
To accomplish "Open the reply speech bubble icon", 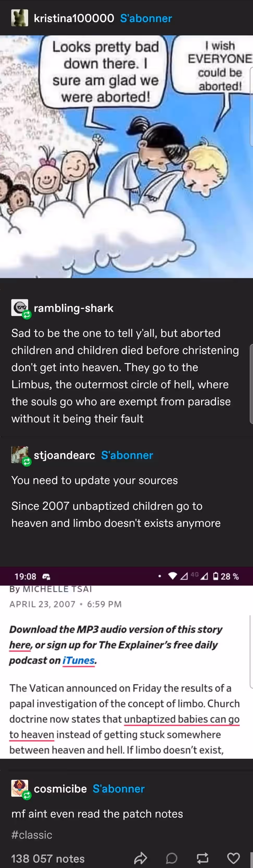I will coord(171,858).
